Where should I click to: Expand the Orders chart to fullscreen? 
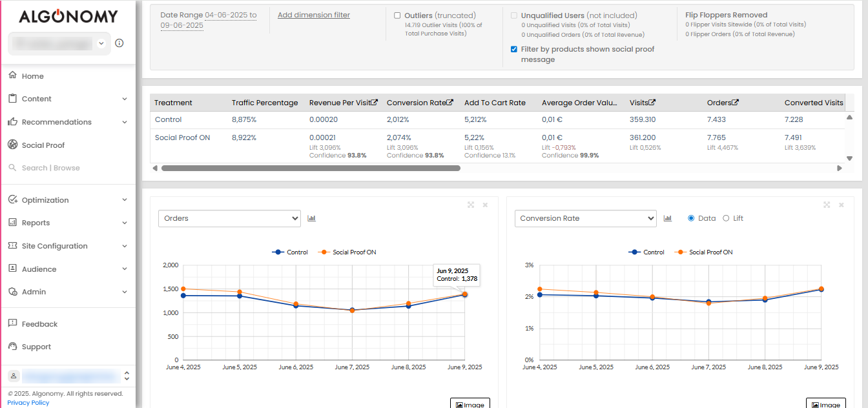[x=471, y=205]
